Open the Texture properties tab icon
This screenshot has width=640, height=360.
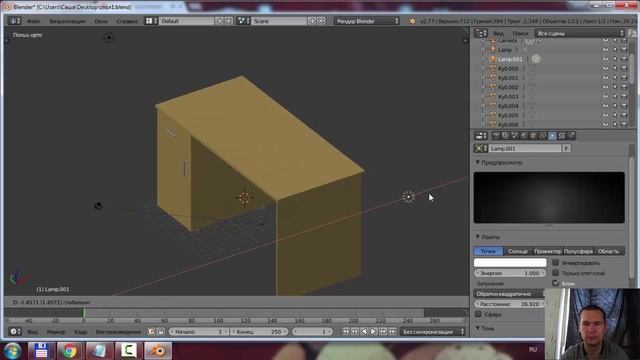point(562,136)
